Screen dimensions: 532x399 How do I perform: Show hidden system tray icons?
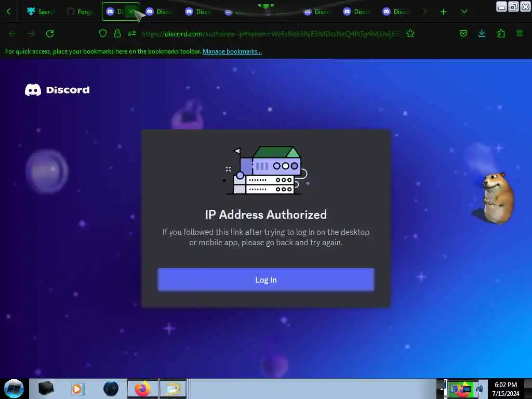pos(441,389)
